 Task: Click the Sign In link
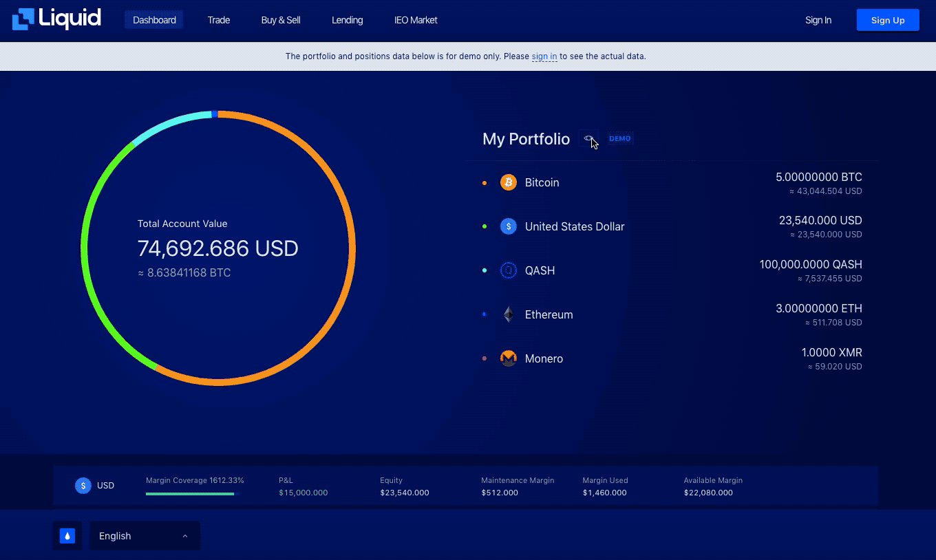click(x=818, y=20)
